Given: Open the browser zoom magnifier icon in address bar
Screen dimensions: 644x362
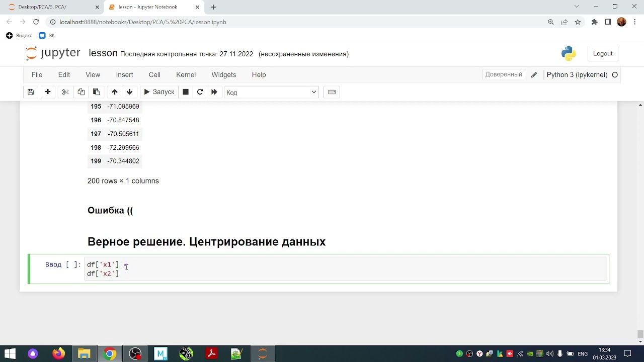Looking at the screenshot, I should (551, 22).
